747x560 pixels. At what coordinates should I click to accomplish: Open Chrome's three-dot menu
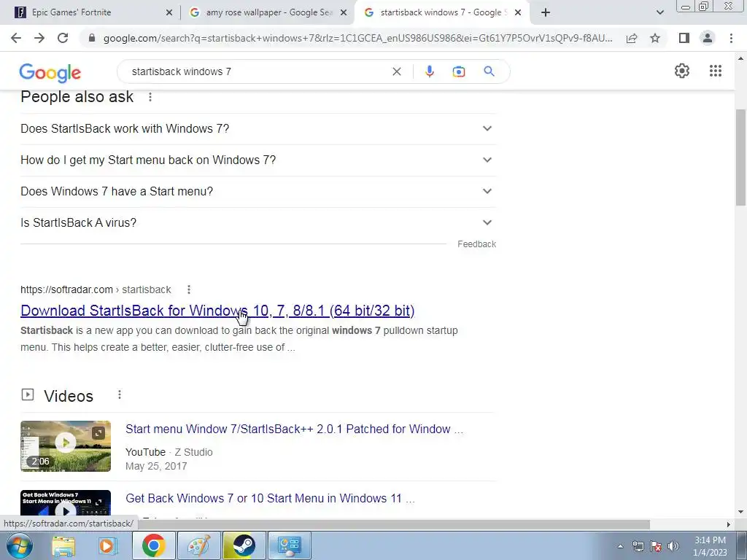point(731,38)
